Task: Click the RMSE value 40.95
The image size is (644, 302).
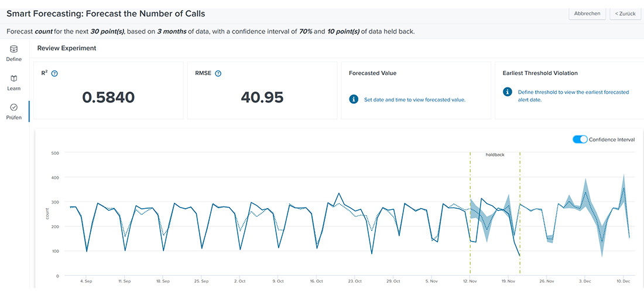Action: click(262, 97)
